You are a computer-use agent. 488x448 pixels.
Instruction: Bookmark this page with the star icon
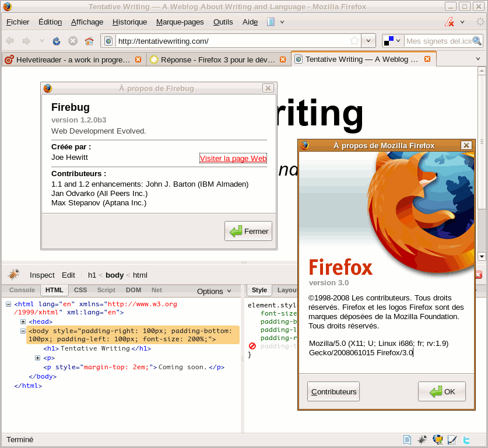coord(354,41)
